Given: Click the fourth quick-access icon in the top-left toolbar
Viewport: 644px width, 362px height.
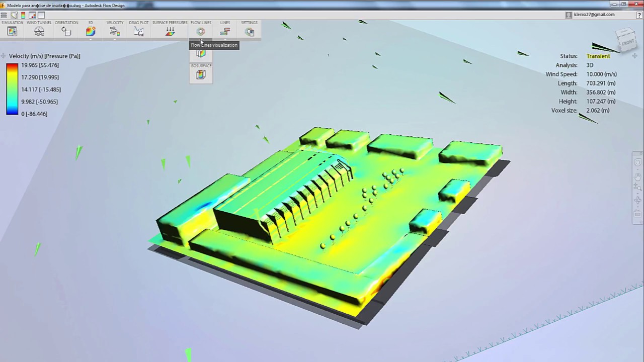Looking at the screenshot, I should coord(32,15).
